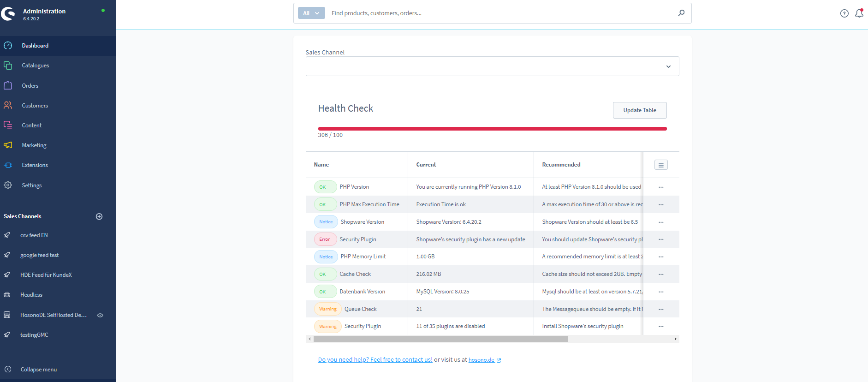The height and width of the screenshot is (382, 868).
Task: Click the Recommended column header
Action: pos(588,165)
